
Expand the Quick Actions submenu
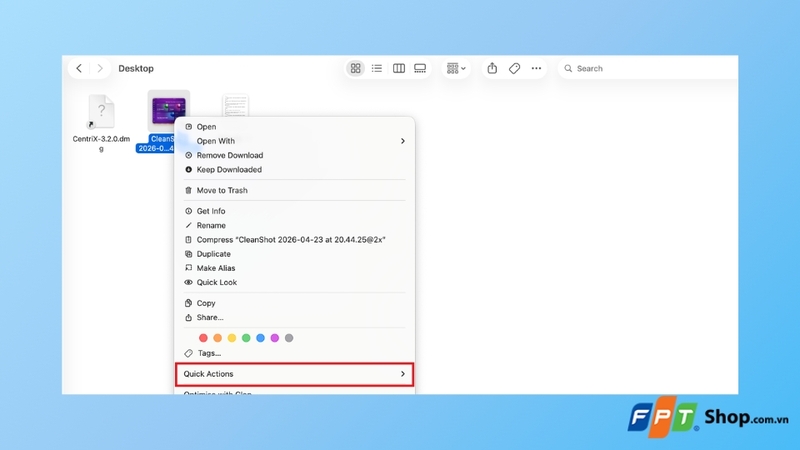(294, 374)
